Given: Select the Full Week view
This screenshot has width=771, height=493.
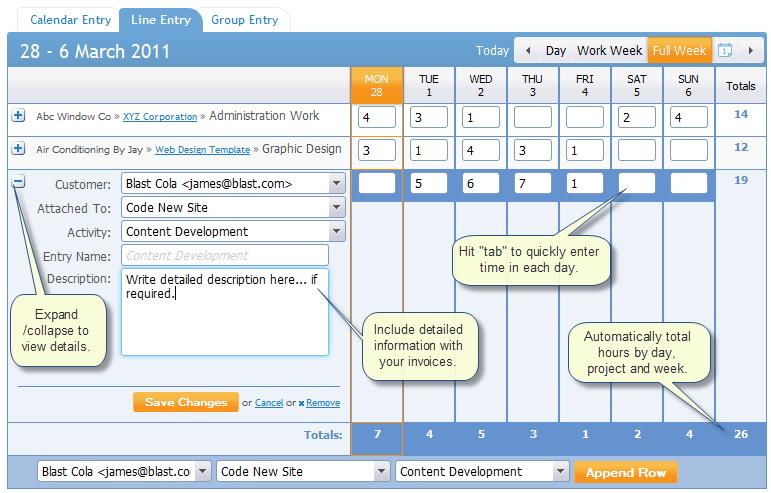Looking at the screenshot, I should point(677,51).
